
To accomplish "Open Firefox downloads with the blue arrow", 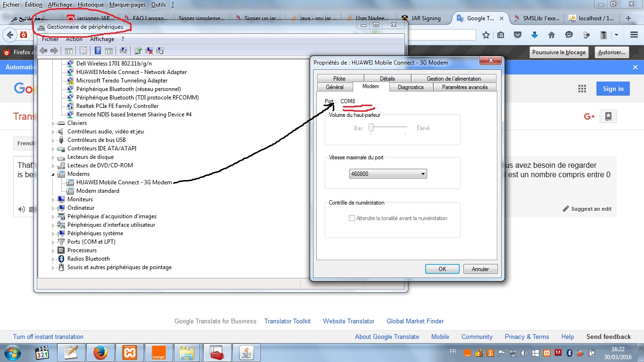I will point(535,35).
